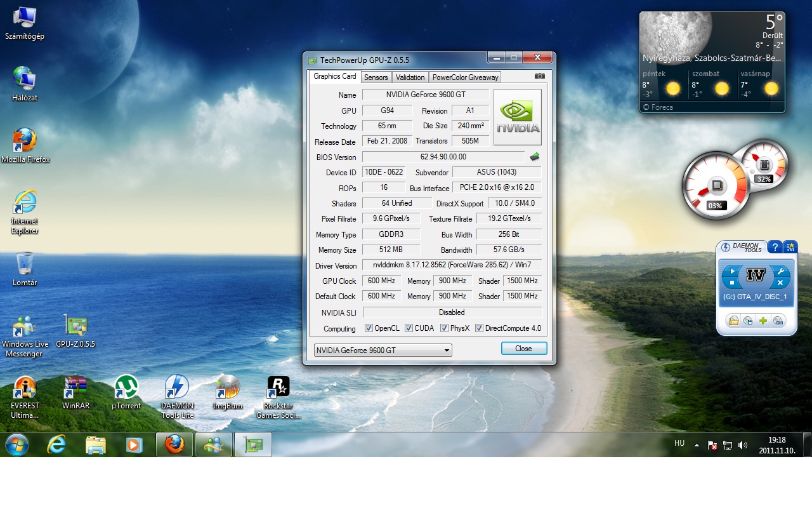Click the BIOS Version field 62.94.90.00.00
Viewport: 812px width, 508px height.
[x=443, y=157]
